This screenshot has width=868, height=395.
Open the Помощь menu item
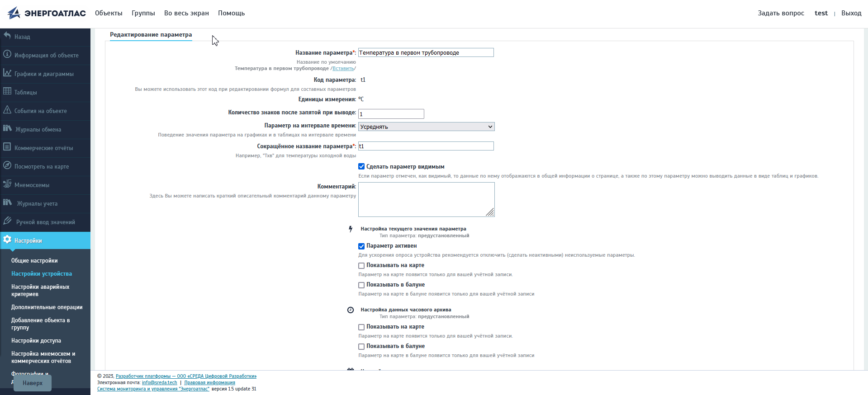231,13
